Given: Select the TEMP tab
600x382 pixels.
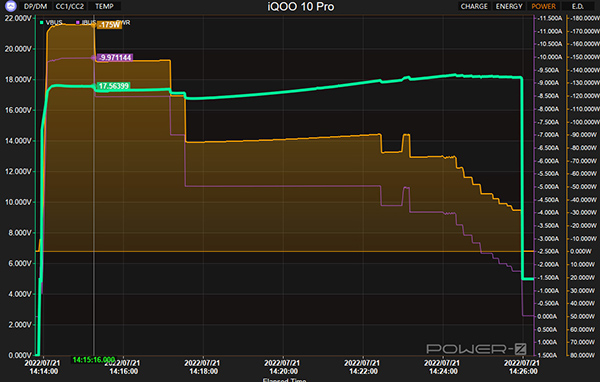Looking at the screenshot, I should (x=104, y=7).
